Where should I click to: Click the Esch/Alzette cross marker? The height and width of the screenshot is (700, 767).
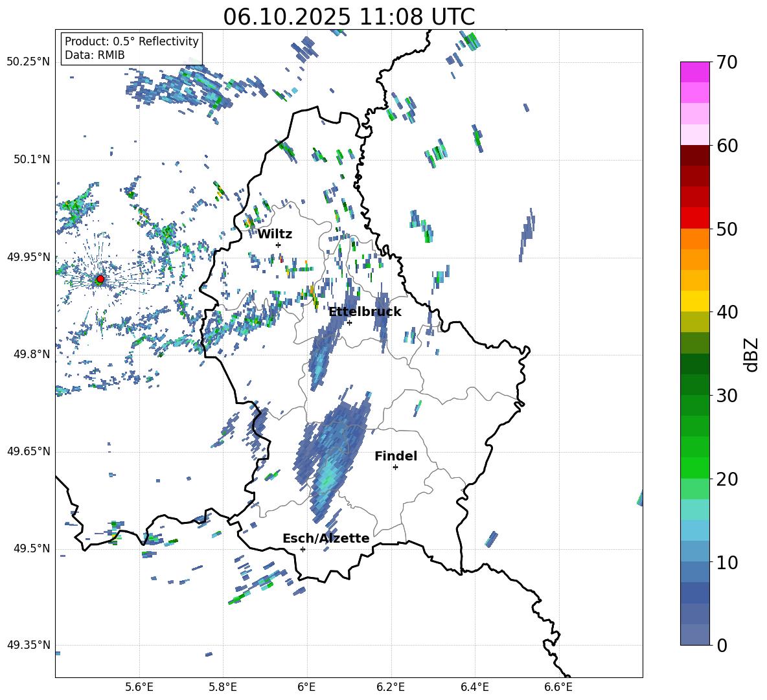pos(303,549)
